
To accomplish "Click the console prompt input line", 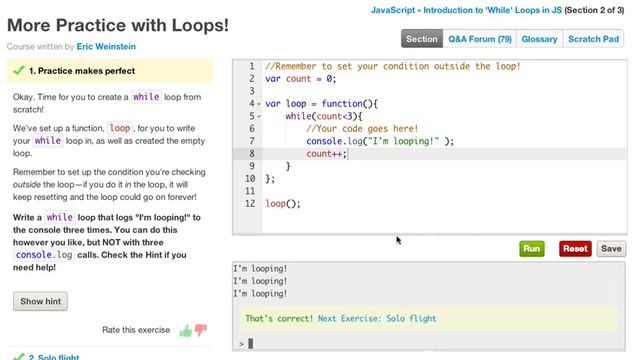I will click(x=429, y=344).
